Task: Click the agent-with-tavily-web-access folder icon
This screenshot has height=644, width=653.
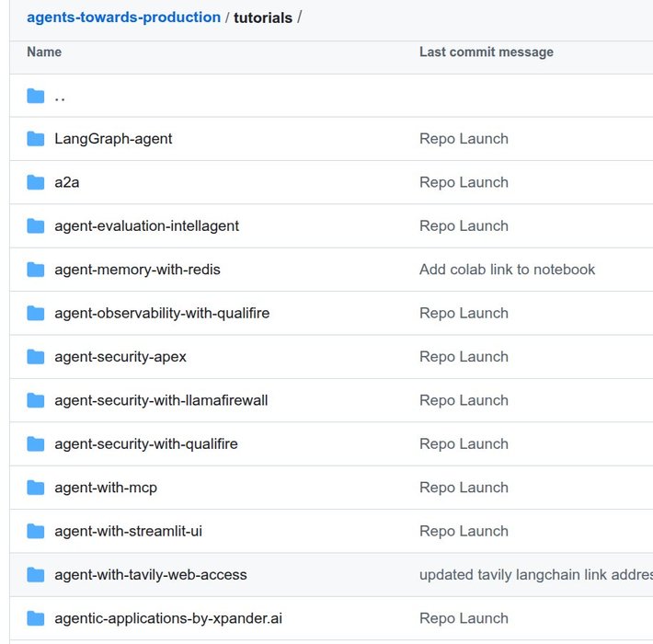Action: pos(35,575)
